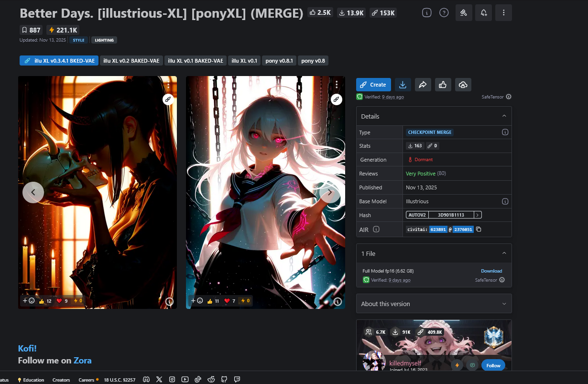Open the Very Positive reviews link

[421, 174]
